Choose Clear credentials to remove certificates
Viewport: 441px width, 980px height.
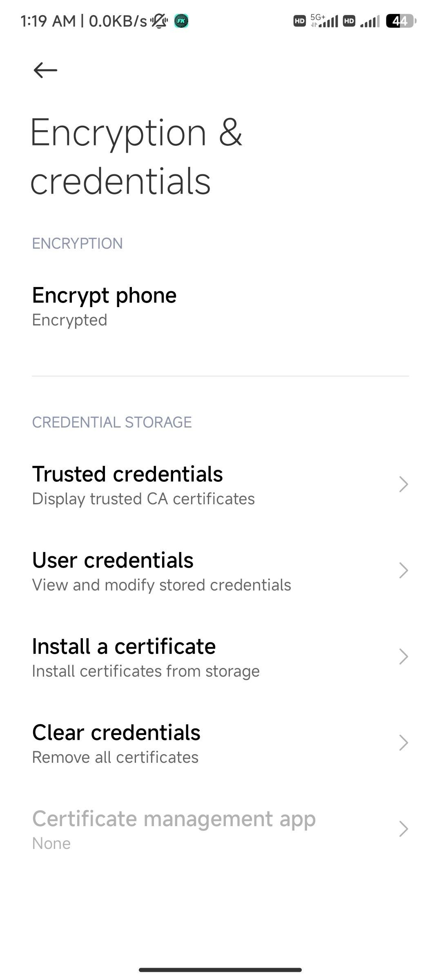click(116, 743)
